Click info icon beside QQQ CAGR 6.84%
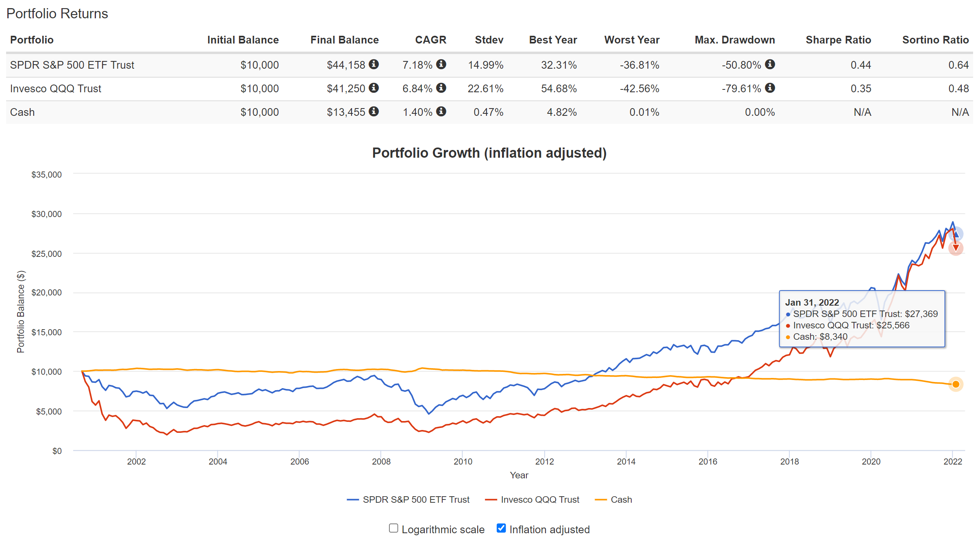The height and width of the screenshot is (545, 980). (x=441, y=88)
